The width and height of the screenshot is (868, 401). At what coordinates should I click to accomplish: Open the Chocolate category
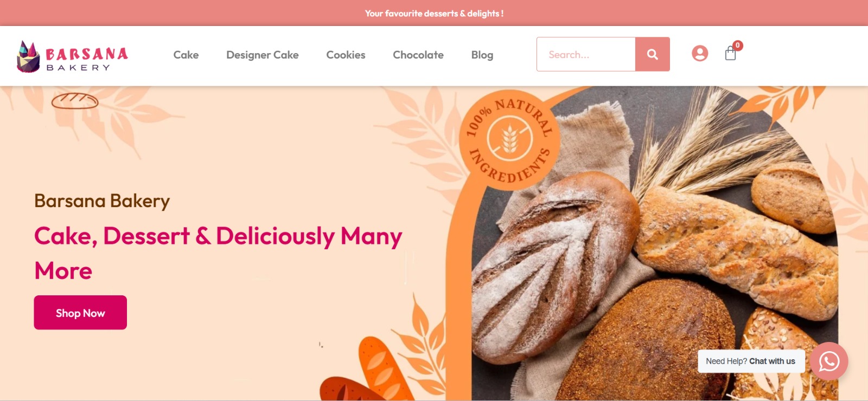(418, 55)
